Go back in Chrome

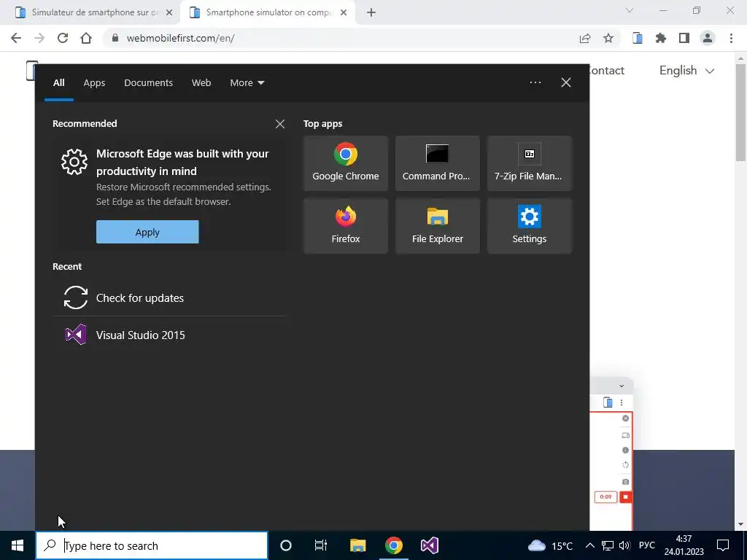[16, 38]
